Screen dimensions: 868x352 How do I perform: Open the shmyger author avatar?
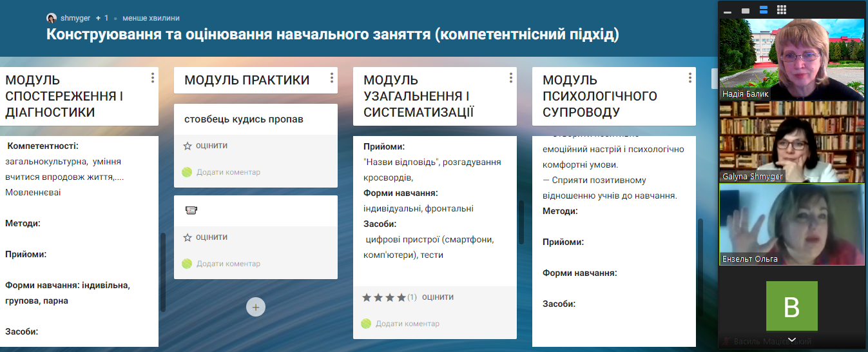(52, 18)
